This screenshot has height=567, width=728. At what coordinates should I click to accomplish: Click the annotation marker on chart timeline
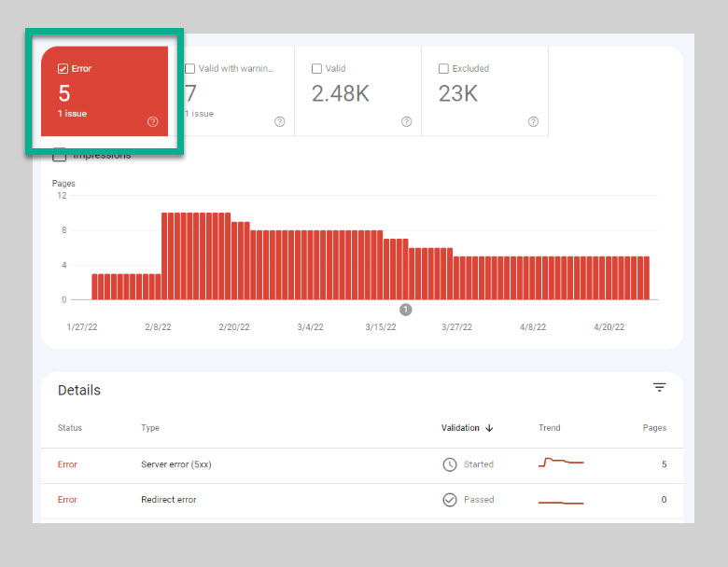coord(405,310)
